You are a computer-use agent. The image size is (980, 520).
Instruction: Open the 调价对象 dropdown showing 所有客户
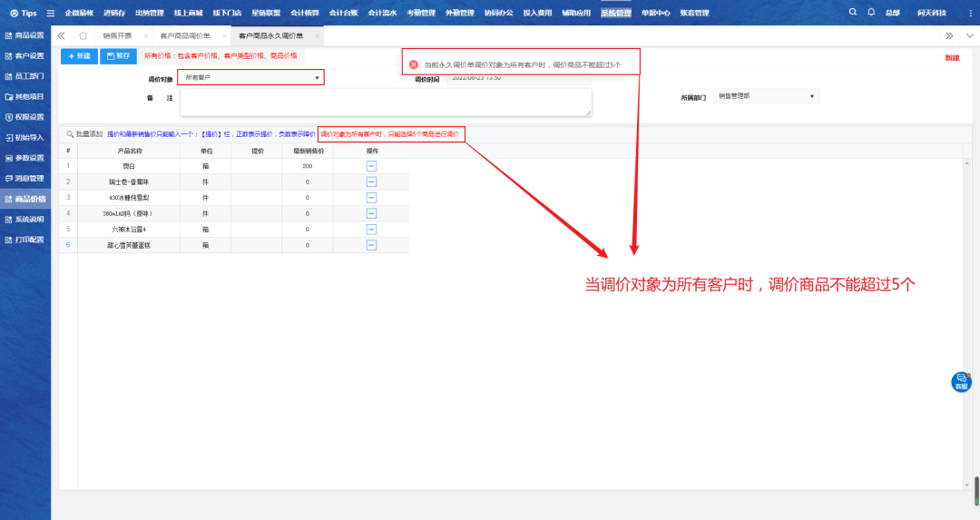250,78
